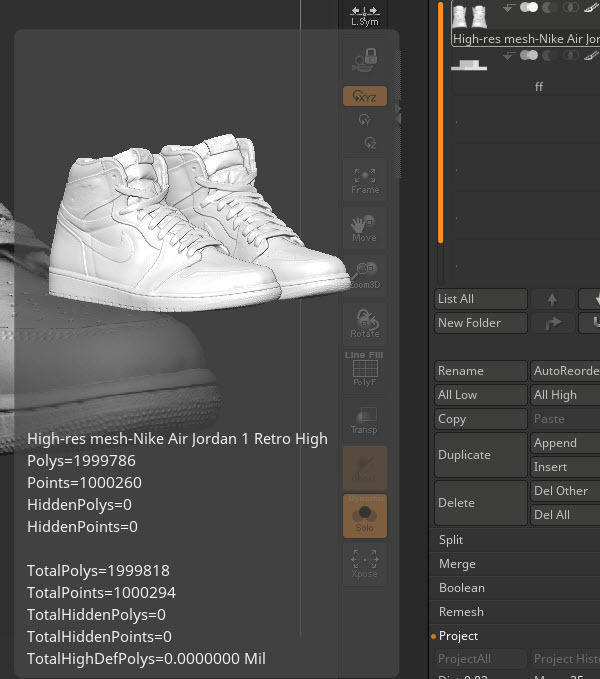Toggle polypaint brush icon on second subtool

(x=591, y=55)
